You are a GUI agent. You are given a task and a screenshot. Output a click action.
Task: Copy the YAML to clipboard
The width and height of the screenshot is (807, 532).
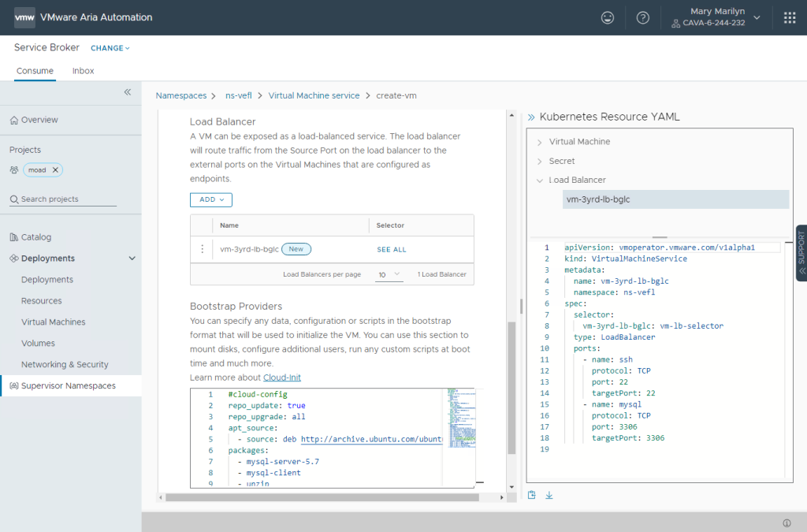532,495
